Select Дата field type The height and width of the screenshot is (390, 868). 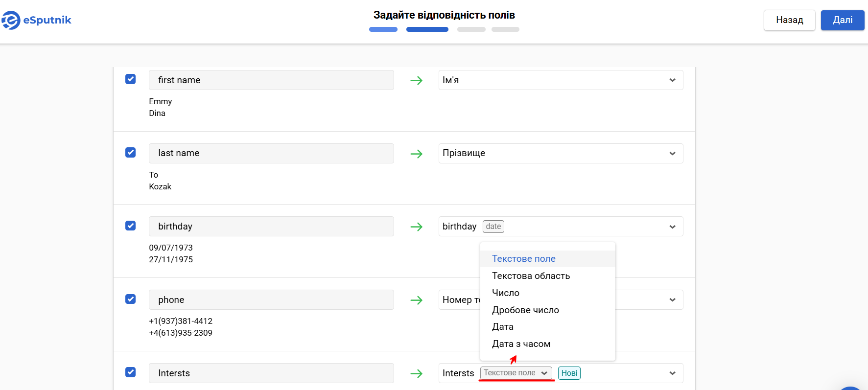click(x=547, y=327)
